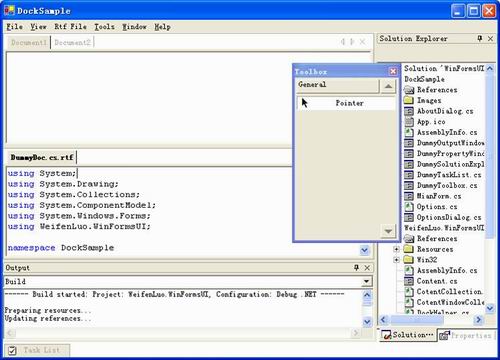Click the DockSample application title icon

pyautogui.click(x=9, y=10)
